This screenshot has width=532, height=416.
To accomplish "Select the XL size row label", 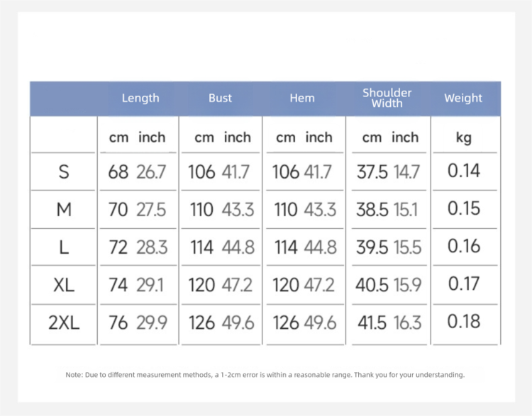I will [x=64, y=286].
